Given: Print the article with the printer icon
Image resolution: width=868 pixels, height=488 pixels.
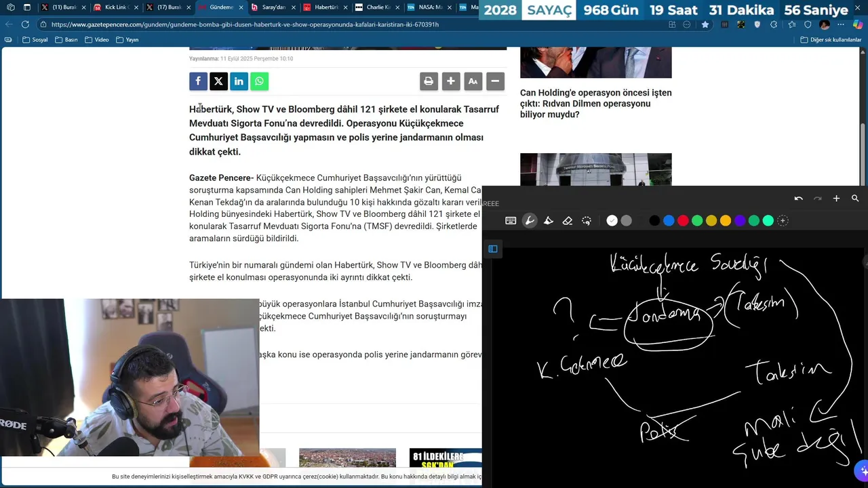Looking at the screenshot, I should (x=429, y=81).
